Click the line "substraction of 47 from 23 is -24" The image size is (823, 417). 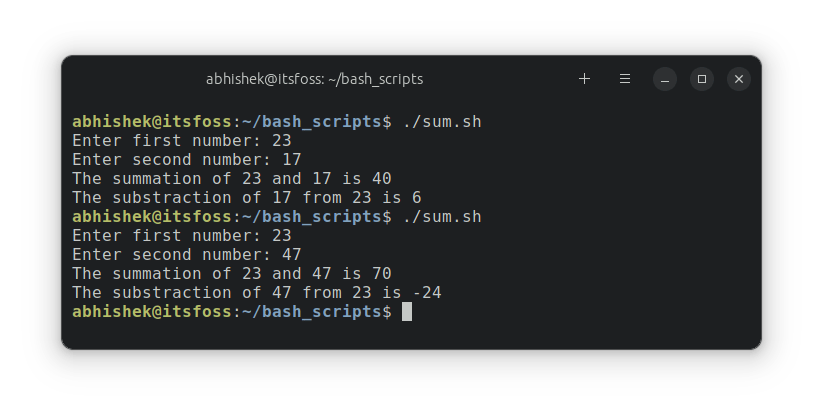pyautogui.click(x=256, y=293)
